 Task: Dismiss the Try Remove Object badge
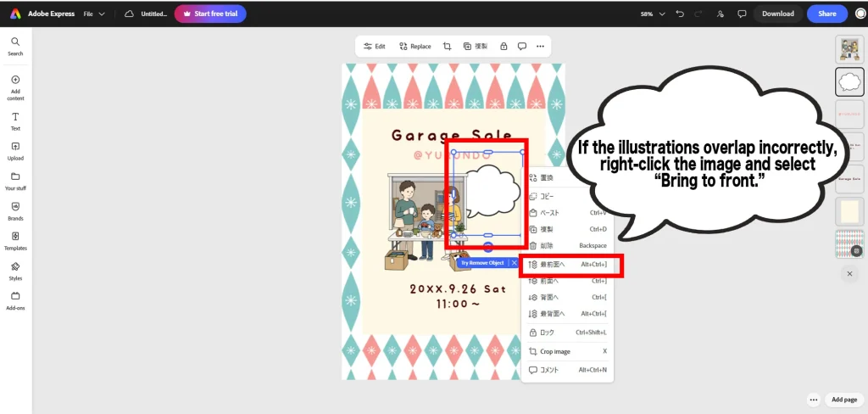pos(515,263)
